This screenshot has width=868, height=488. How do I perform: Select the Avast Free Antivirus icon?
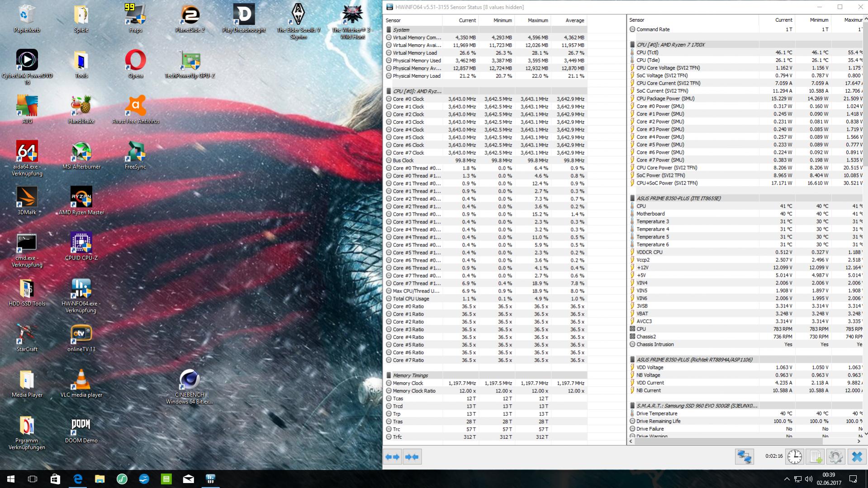(135, 109)
